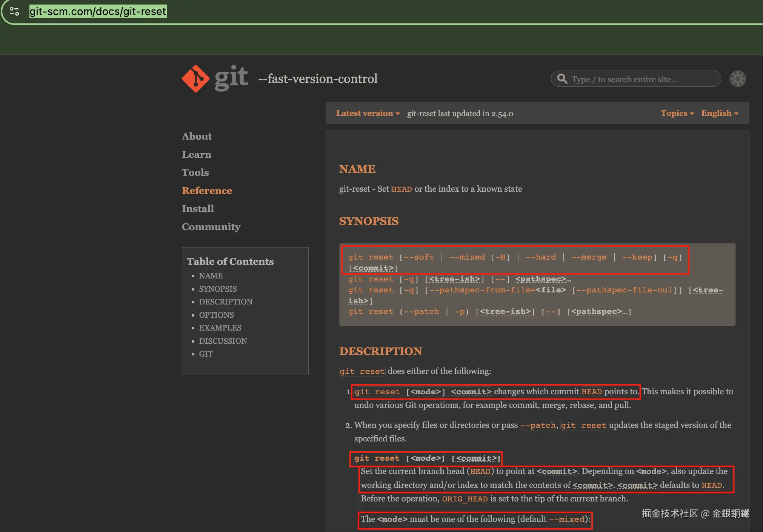The width and height of the screenshot is (763, 532).
Task: Click the search magnifier icon
Action: coord(562,78)
